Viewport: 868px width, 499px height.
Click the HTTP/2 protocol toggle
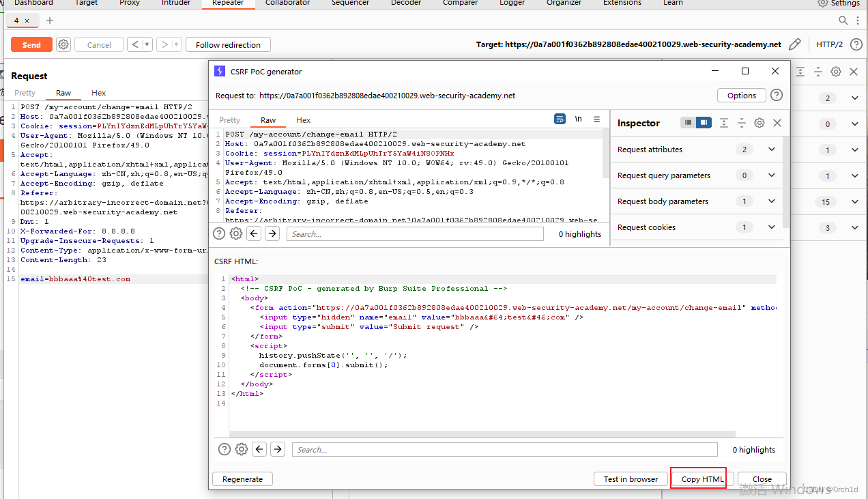[x=829, y=44]
